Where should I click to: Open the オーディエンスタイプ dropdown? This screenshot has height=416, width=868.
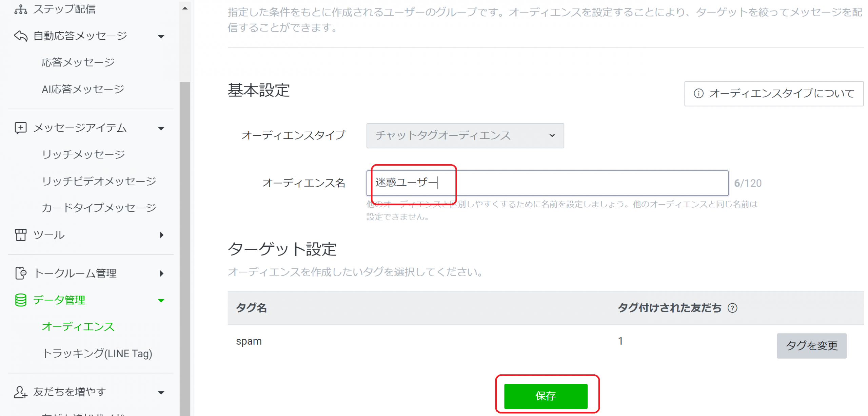point(465,135)
